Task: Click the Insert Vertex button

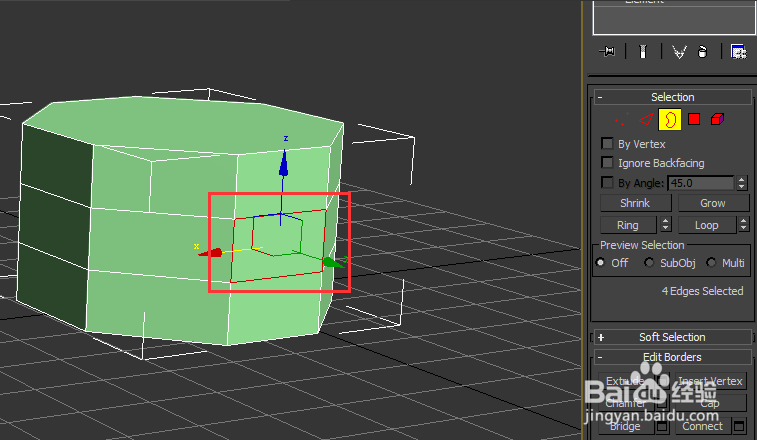Action: [711, 381]
